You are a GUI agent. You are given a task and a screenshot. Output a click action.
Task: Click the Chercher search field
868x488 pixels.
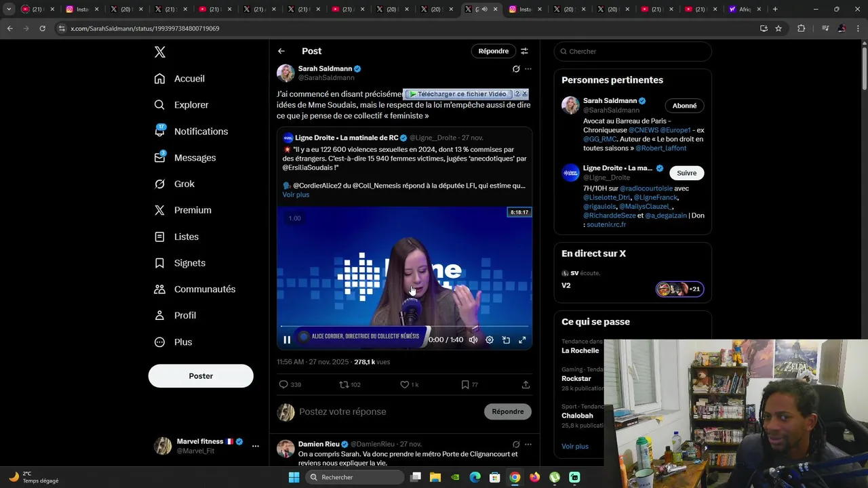click(x=633, y=52)
